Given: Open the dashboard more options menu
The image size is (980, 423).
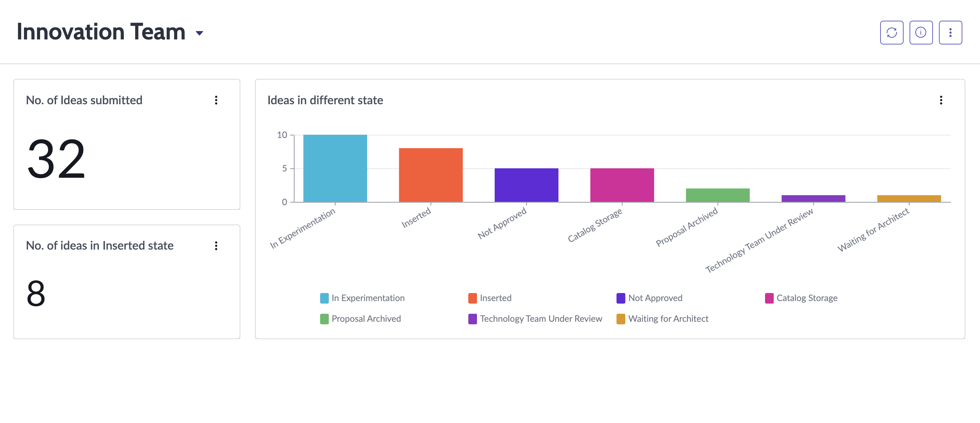Looking at the screenshot, I should 950,33.
